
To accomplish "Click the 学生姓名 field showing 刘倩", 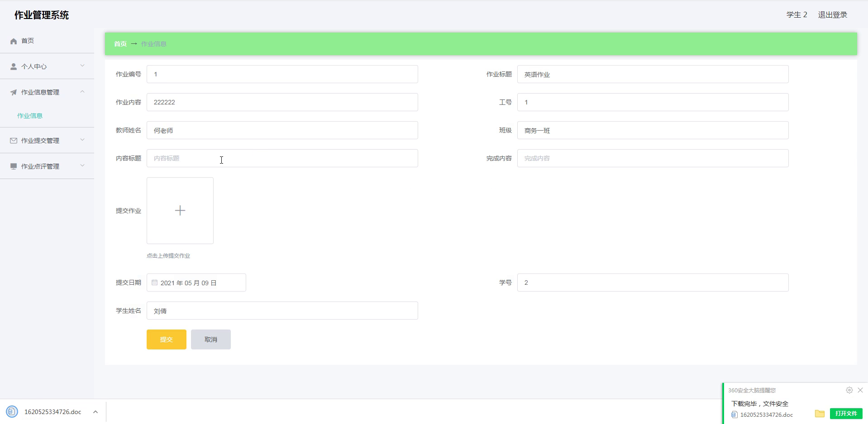I will point(282,311).
